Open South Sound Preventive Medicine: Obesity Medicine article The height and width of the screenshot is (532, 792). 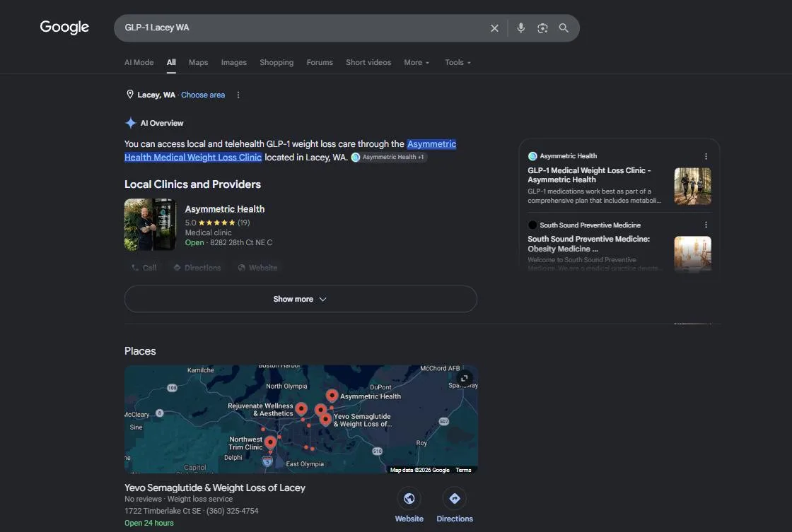click(589, 244)
